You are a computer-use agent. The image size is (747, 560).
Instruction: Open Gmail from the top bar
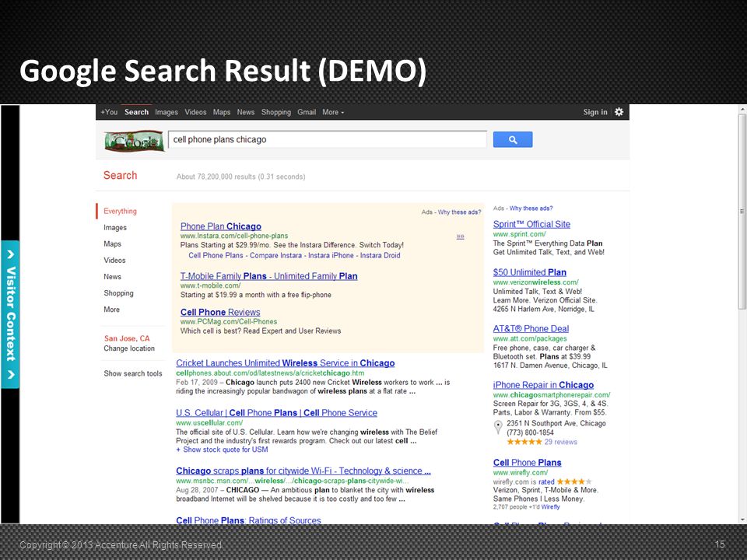pyautogui.click(x=307, y=112)
